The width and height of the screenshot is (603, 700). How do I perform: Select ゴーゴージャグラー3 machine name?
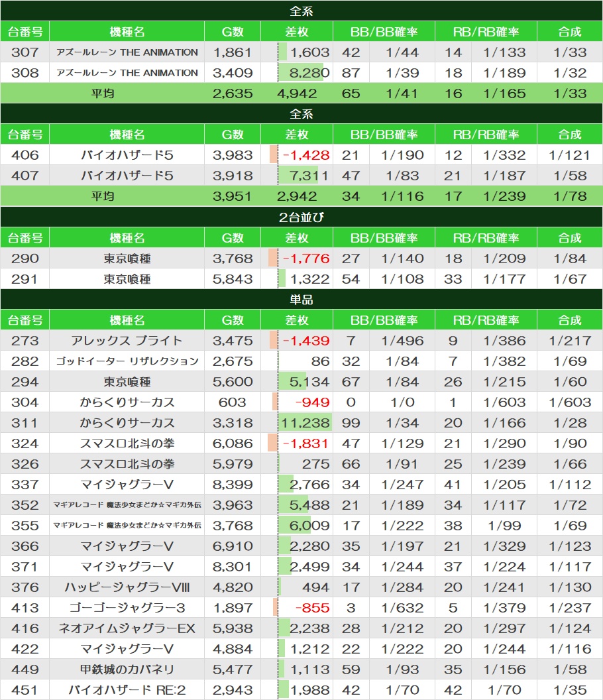pos(127,608)
